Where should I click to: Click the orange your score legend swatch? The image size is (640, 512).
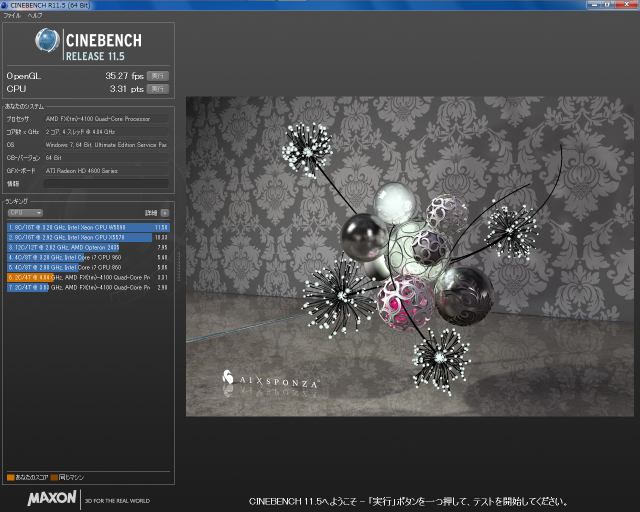point(11,477)
